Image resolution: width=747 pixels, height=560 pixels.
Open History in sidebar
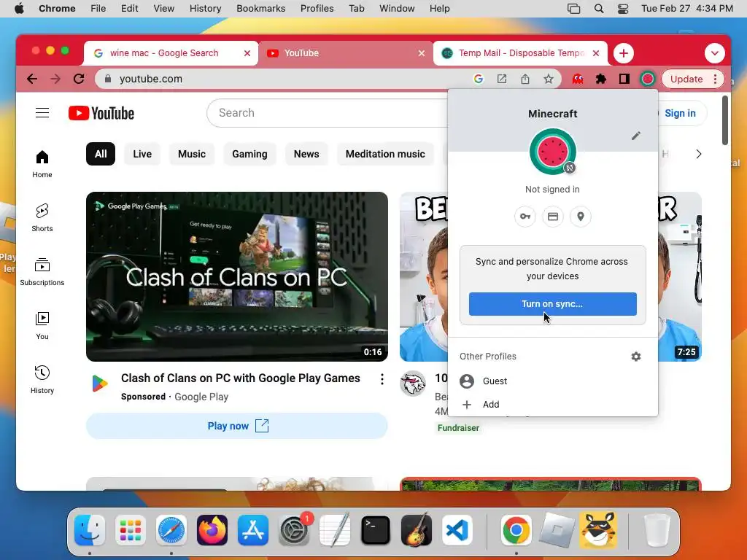(x=42, y=379)
